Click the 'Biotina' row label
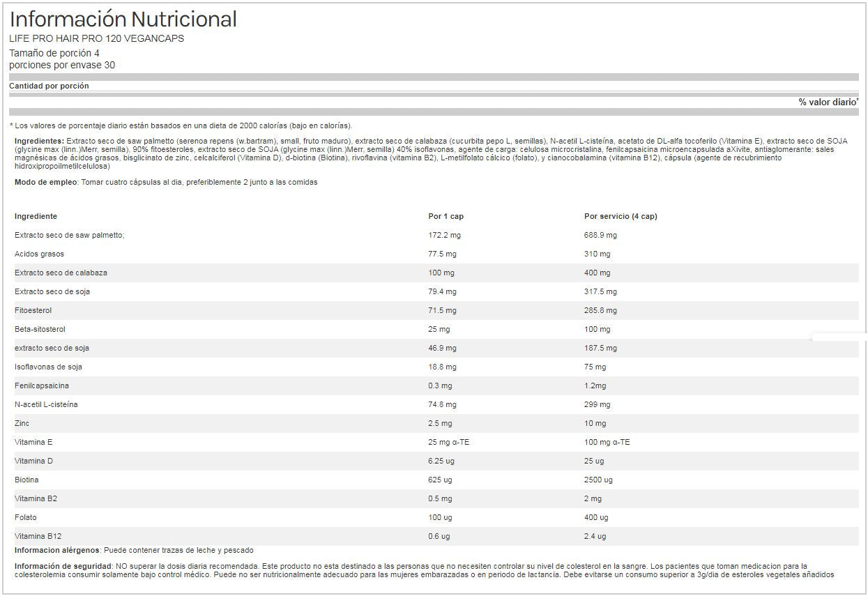The height and width of the screenshot is (596, 868). click(26, 480)
